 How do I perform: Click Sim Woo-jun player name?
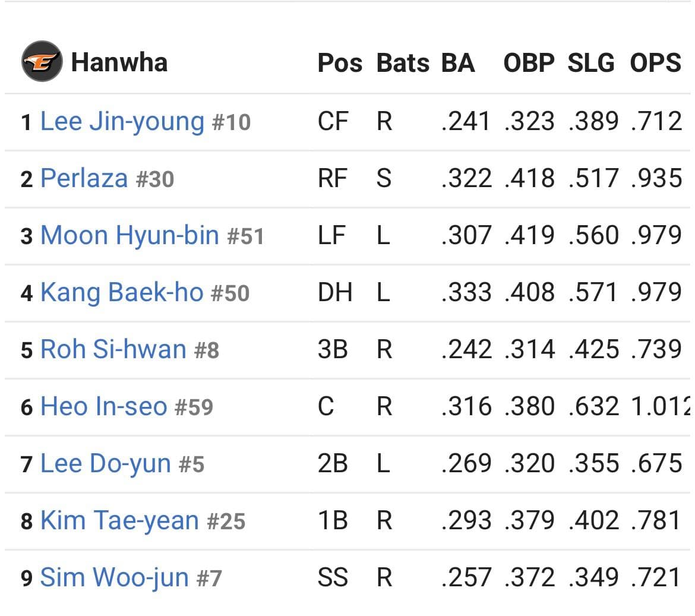coord(115,577)
